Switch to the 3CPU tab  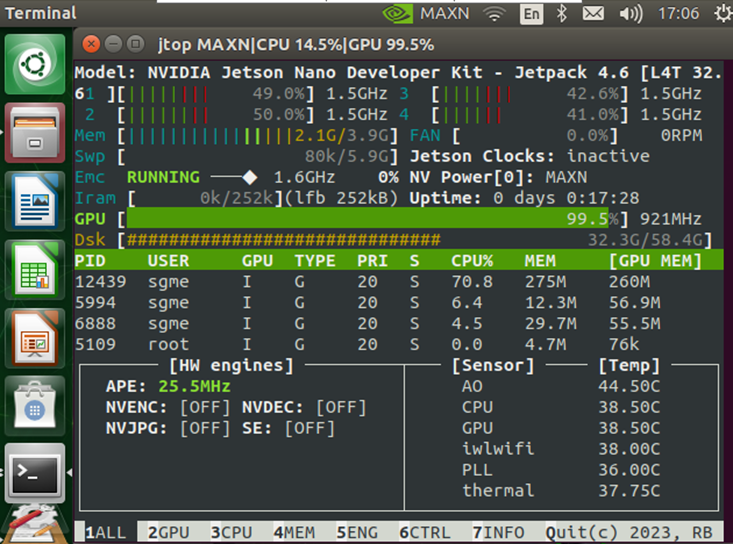(231, 532)
